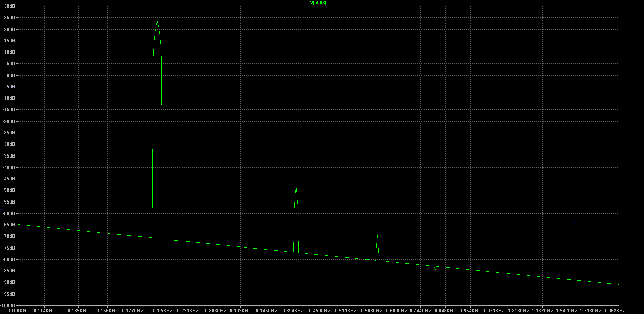Image resolution: width=644 pixels, height=314 pixels.
Task: Click the 10dB label above zero
Action: tap(10, 52)
